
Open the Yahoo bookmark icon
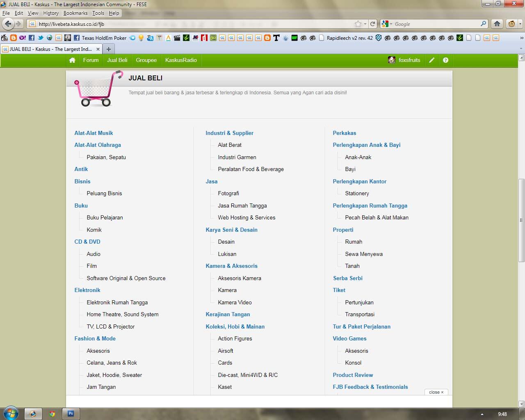point(23,38)
